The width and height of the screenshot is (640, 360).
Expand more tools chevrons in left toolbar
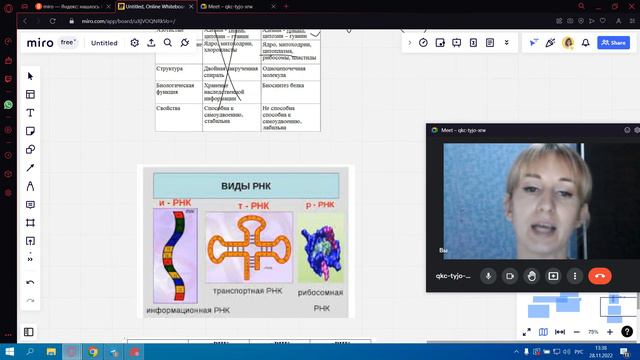tap(30, 259)
